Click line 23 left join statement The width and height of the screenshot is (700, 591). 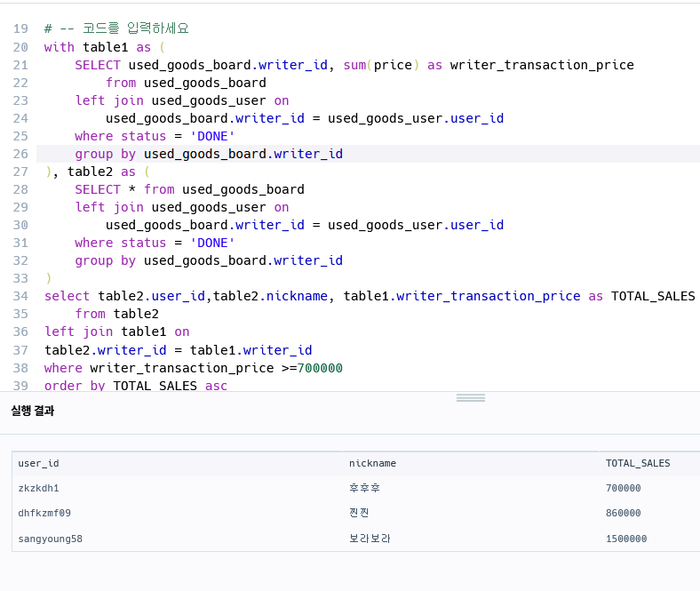pyautogui.click(x=182, y=100)
